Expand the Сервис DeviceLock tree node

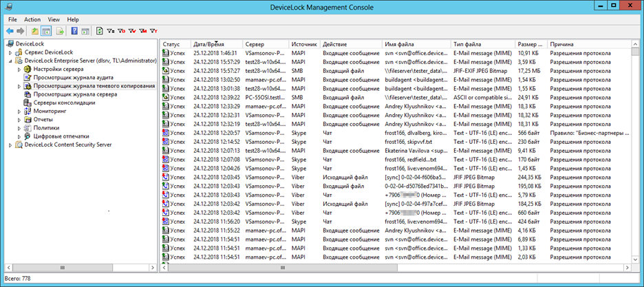[10, 53]
